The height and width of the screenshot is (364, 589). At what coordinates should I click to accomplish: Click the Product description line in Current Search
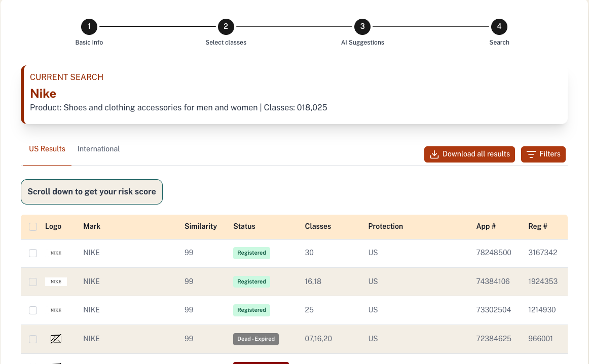click(178, 108)
